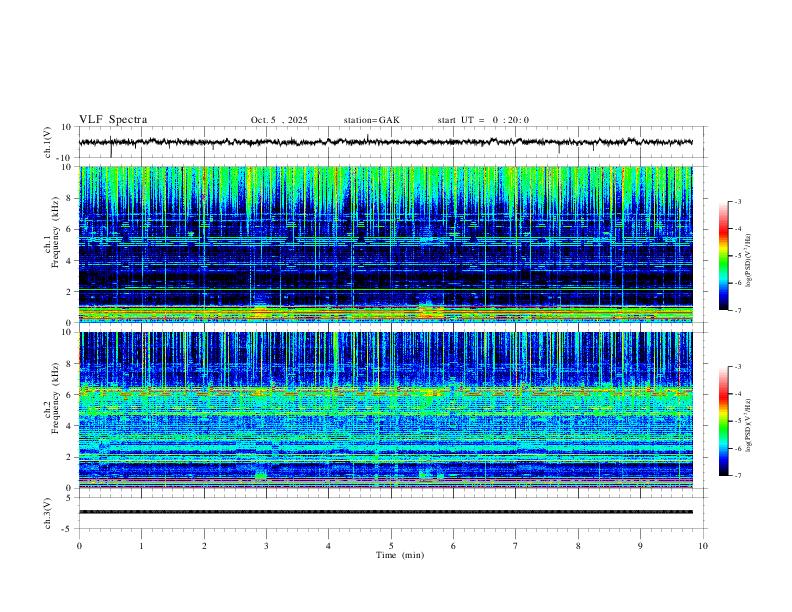
Task: Click the log(PSD) label beside ch.1 color bar
Action: 749,260
